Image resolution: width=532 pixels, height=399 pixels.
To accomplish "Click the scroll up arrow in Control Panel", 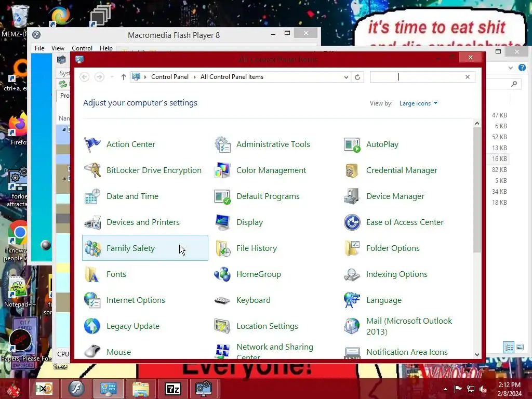I will pos(477,124).
